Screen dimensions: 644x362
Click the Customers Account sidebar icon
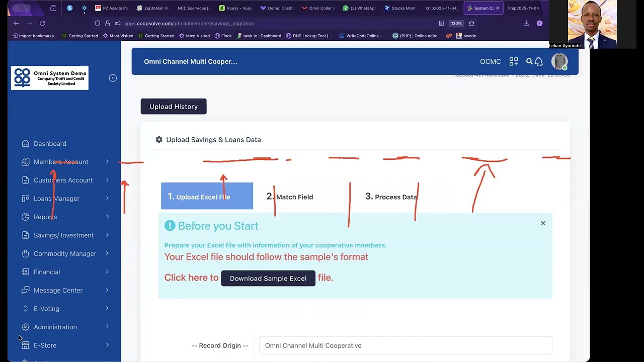point(25,180)
